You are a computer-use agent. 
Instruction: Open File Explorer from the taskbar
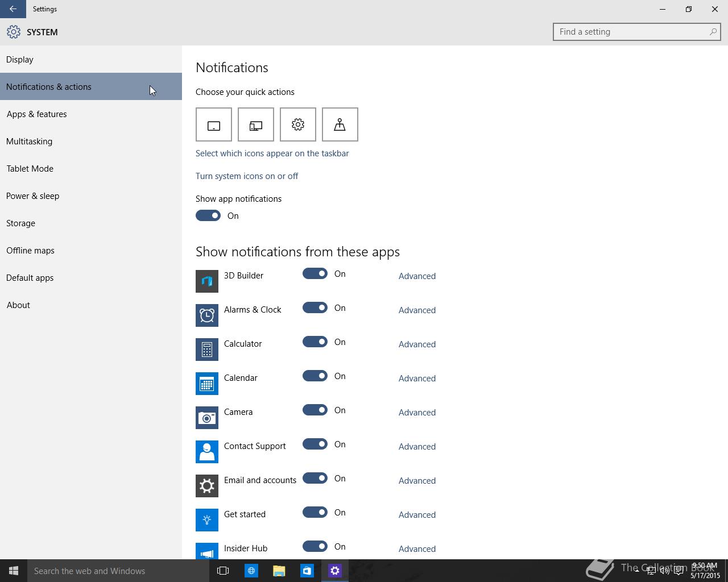(279, 571)
